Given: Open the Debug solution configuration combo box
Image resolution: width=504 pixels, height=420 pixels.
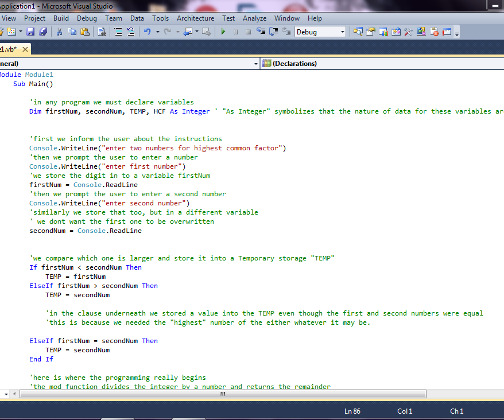Looking at the screenshot, I should pyautogui.click(x=320, y=32).
